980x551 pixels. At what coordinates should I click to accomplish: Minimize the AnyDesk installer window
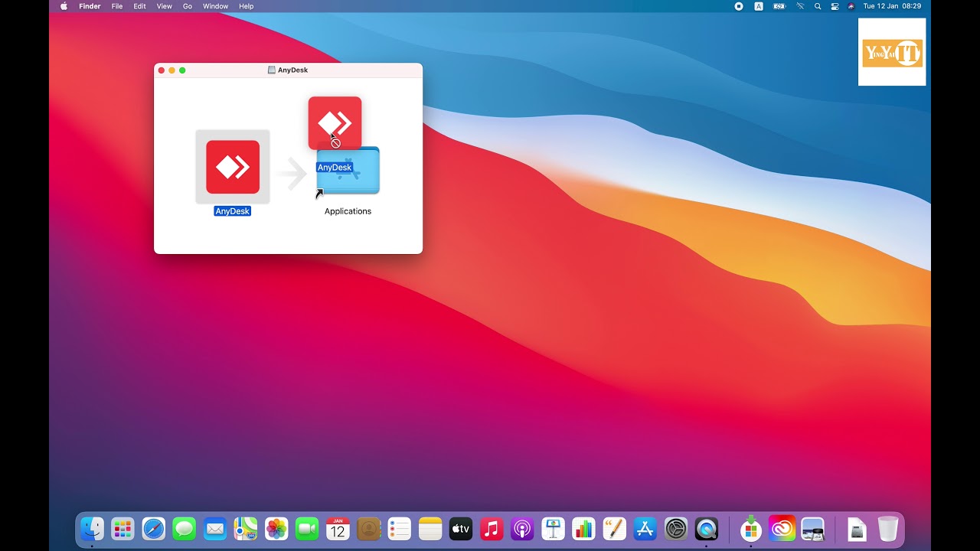(171, 70)
